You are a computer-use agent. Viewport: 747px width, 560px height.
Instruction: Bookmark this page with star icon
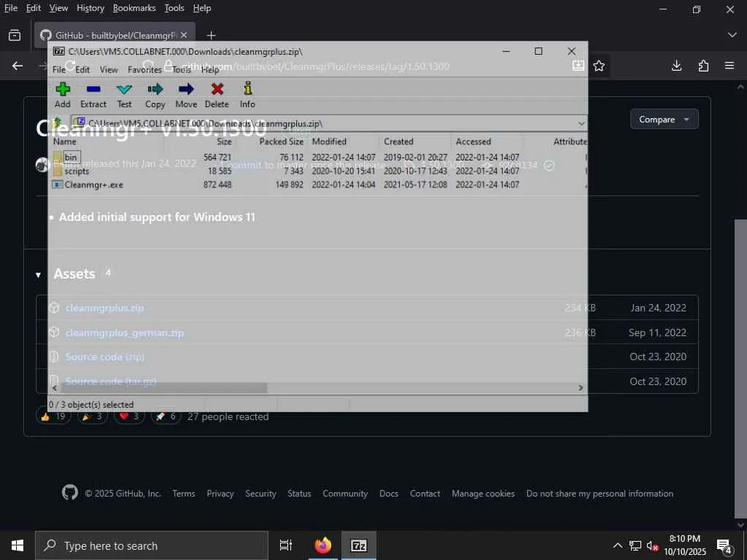(599, 66)
